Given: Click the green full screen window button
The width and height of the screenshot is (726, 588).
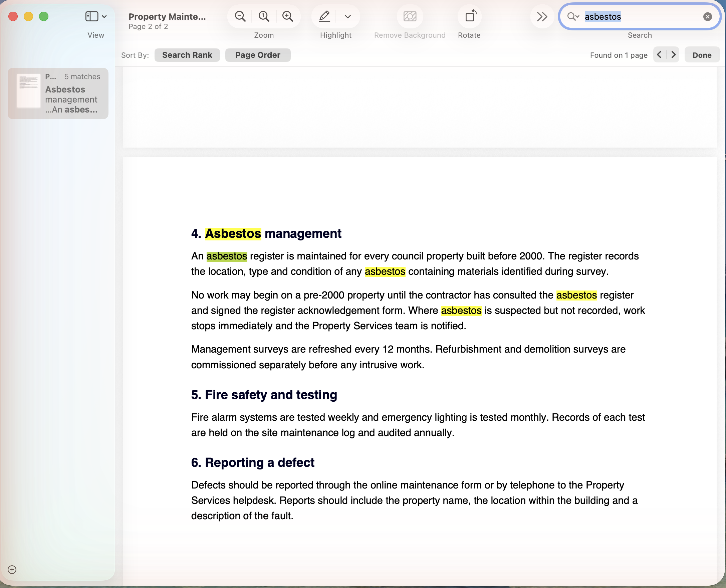Looking at the screenshot, I should (x=44, y=16).
